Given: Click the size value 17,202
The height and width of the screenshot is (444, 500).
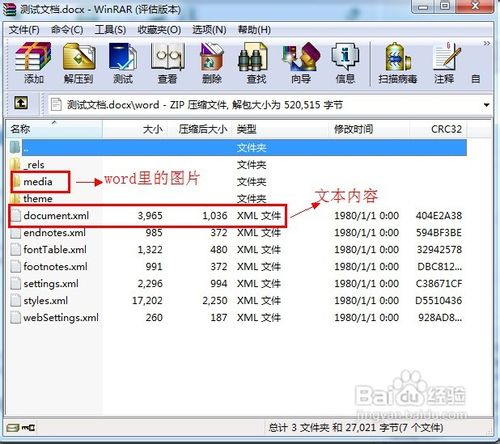Looking at the screenshot, I should pos(147,301).
